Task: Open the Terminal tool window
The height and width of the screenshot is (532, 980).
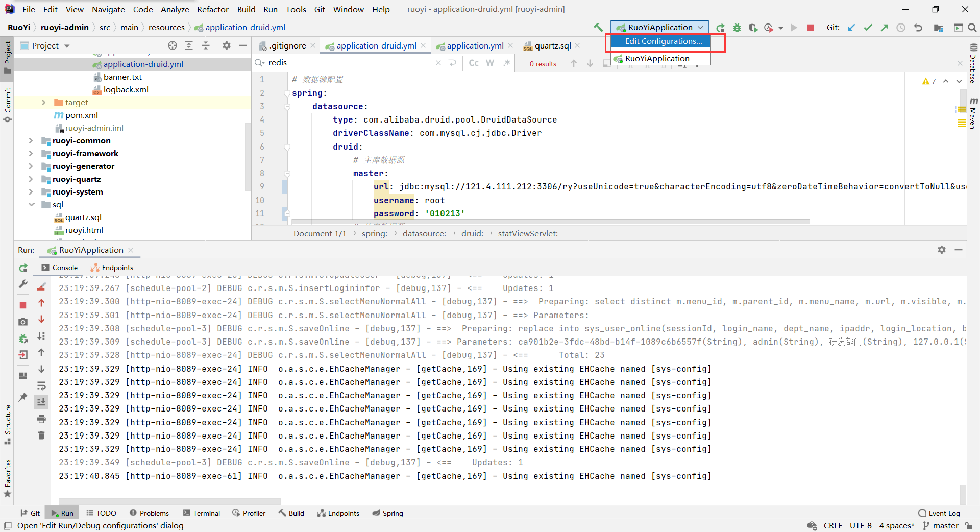Action: coord(202,513)
